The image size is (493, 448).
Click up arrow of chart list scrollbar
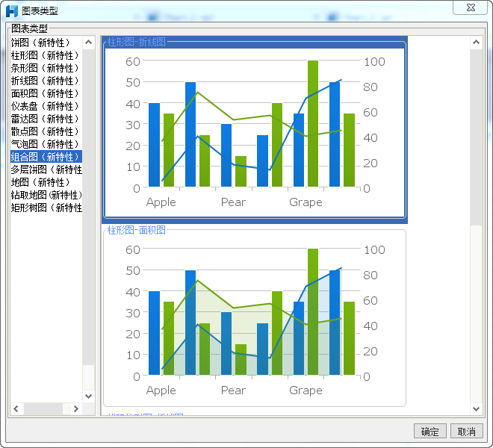tap(89, 42)
